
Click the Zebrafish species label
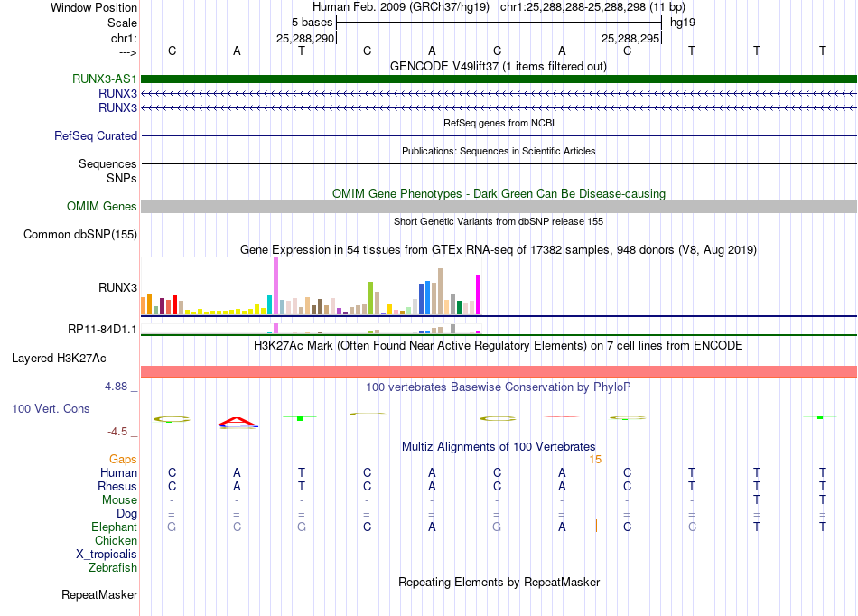(113, 568)
